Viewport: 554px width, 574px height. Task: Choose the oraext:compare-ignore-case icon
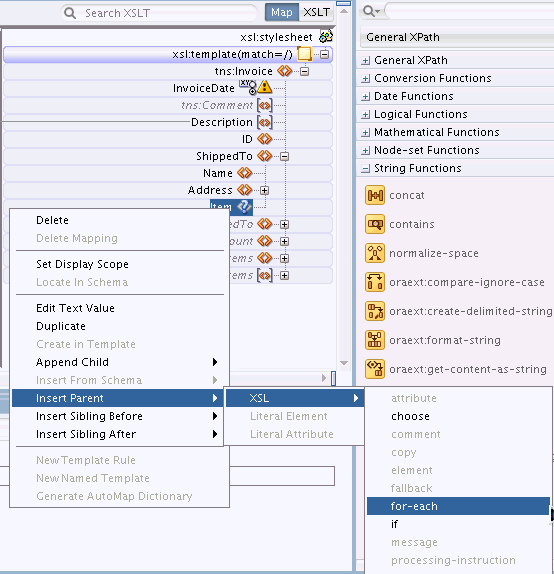pyautogui.click(x=375, y=282)
